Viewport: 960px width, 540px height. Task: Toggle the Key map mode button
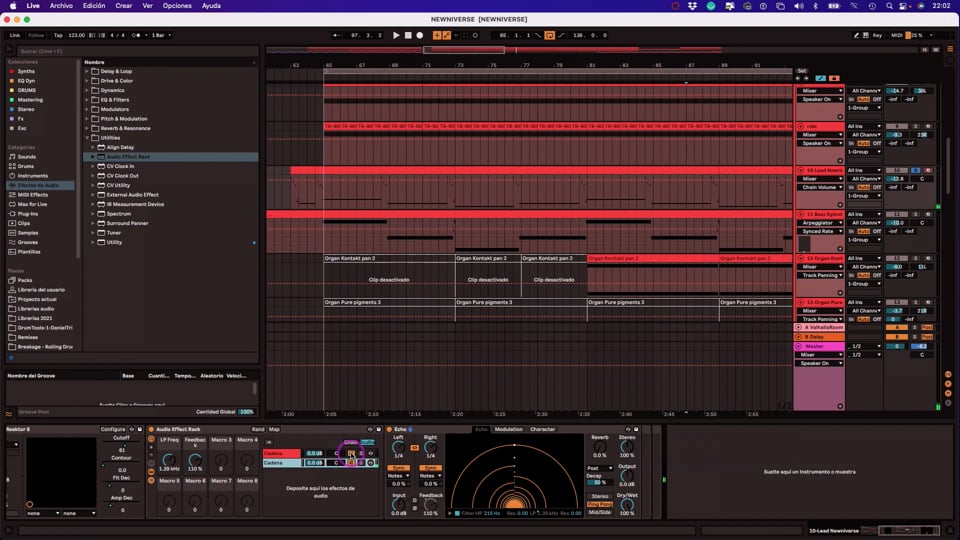coord(877,36)
